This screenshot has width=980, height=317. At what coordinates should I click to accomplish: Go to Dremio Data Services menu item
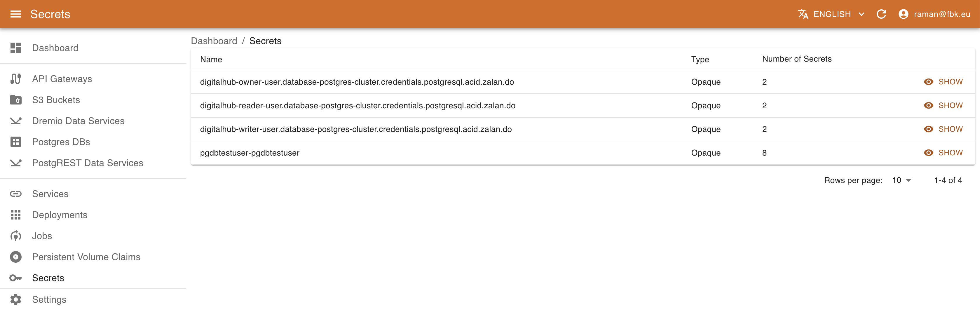point(78,121)
